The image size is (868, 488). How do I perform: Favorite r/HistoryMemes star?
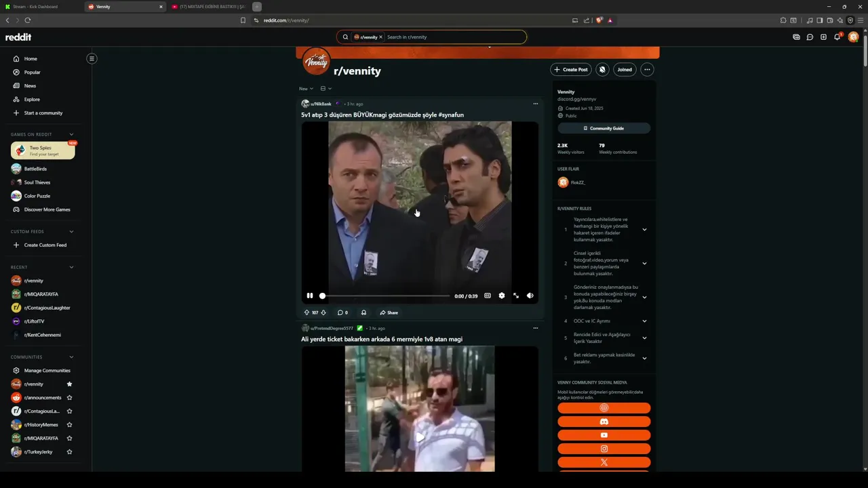click(69, 424)
